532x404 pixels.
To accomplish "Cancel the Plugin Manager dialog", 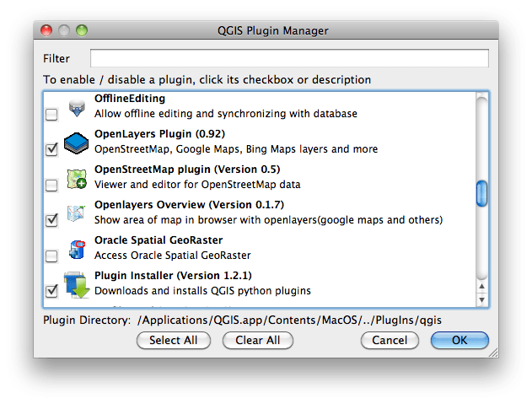I will [x=390, y=340].
